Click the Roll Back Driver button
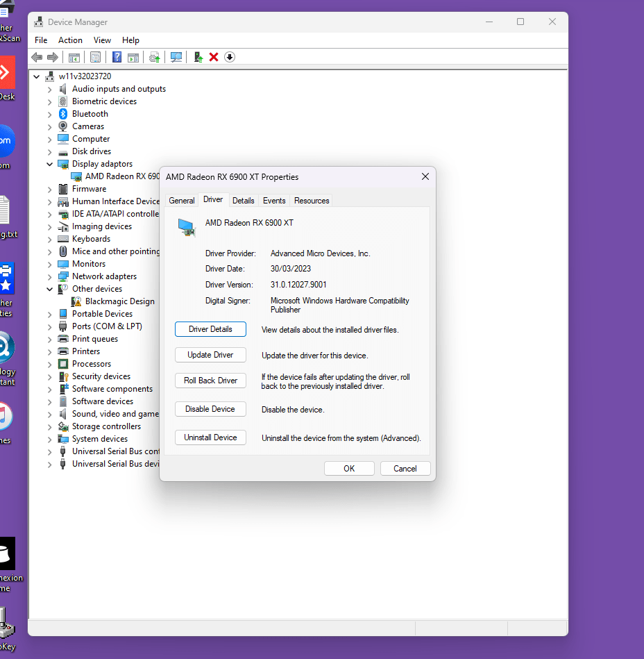This screenshot has height=659, width=644. [x=210, y=381]
